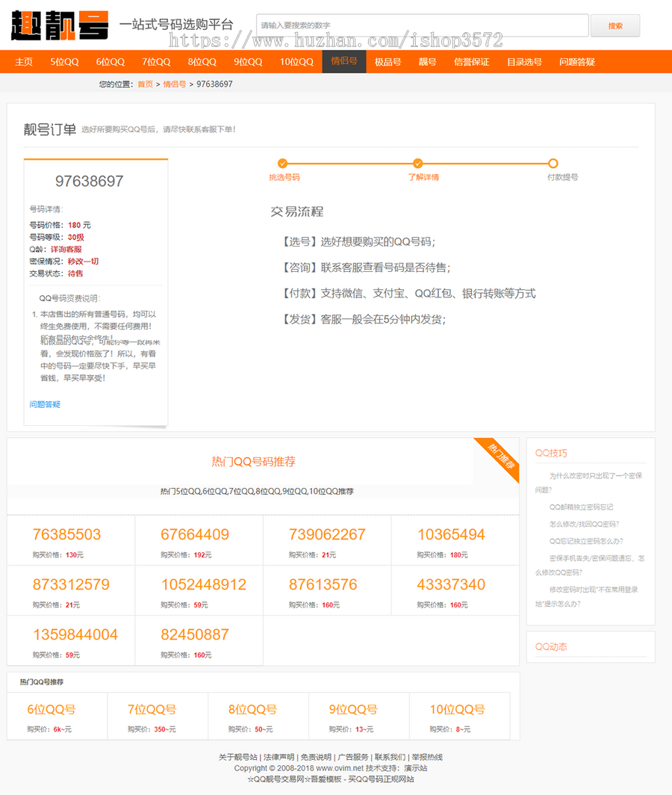Click the 首页 breadcrumb link
672x795 pixels.
(146, 84)
